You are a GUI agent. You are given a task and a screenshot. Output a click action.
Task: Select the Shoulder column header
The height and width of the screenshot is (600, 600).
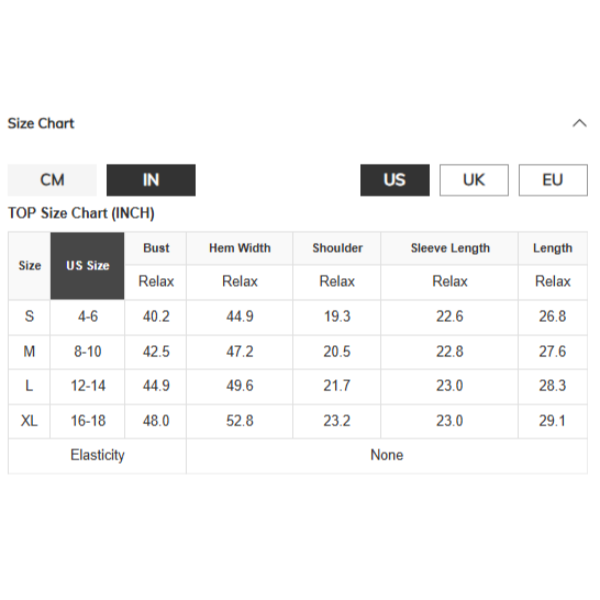point(337,248)
